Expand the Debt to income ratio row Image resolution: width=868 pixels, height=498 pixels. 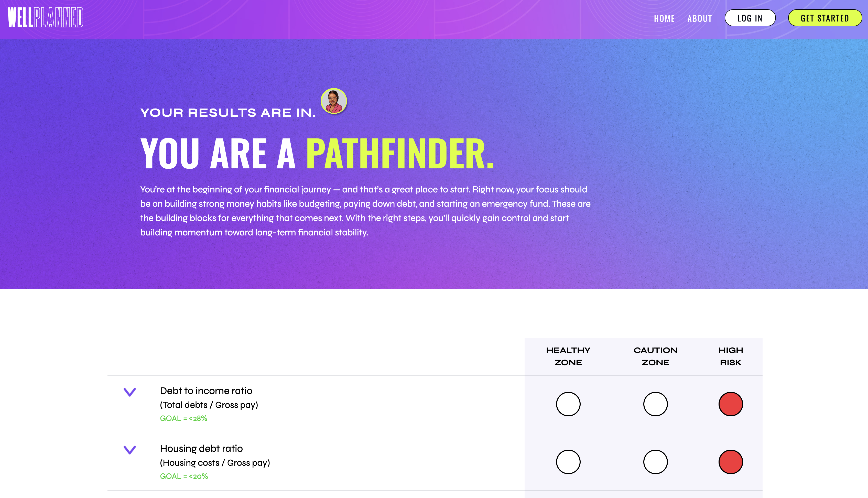[130, 392]
